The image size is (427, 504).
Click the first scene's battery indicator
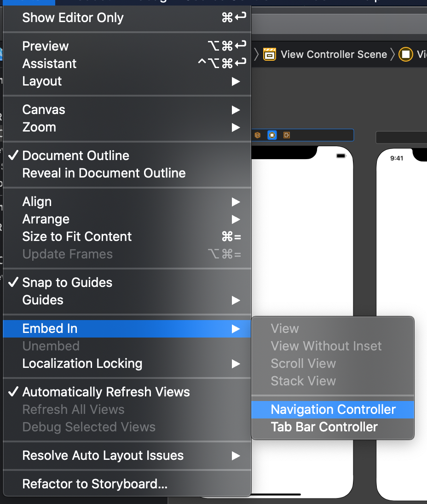[x=341, y=156]
